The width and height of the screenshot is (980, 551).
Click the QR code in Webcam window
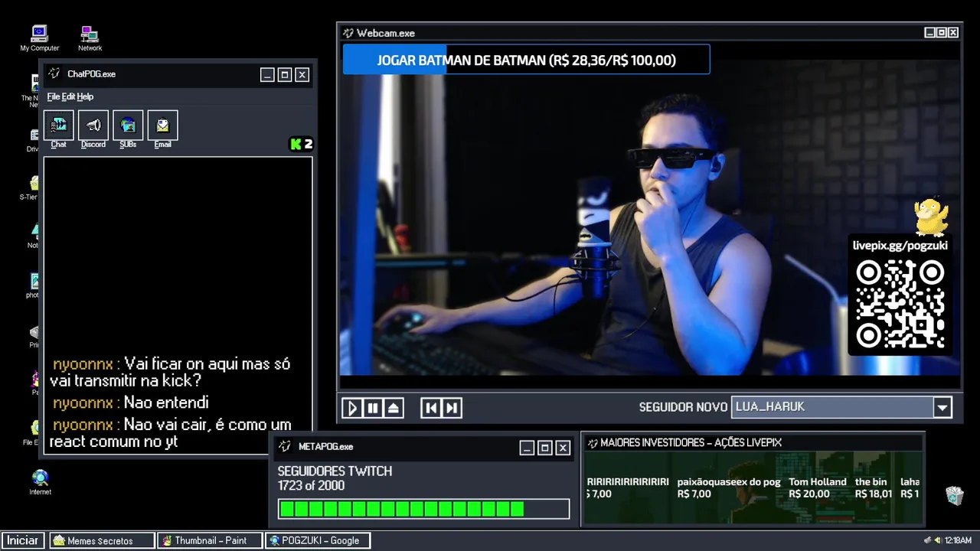[x=900, y=304]
